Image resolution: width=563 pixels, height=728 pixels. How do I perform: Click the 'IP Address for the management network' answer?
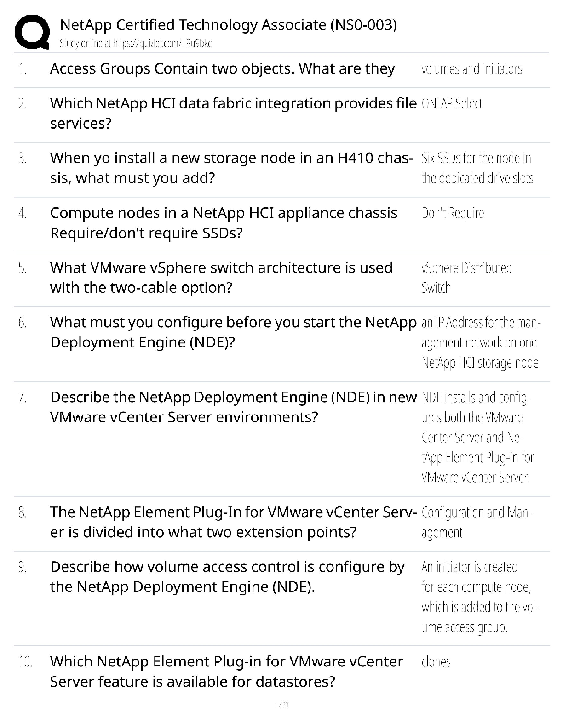click(480, 342)
